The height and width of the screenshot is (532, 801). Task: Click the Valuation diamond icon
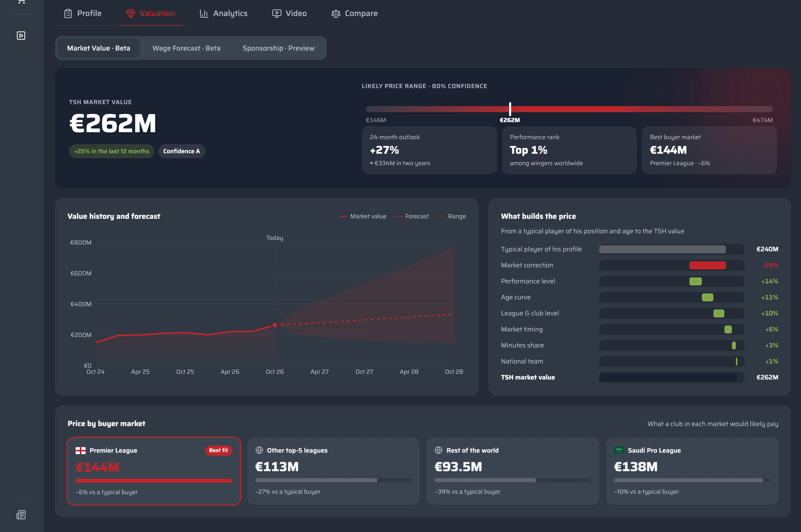[131, 14]
